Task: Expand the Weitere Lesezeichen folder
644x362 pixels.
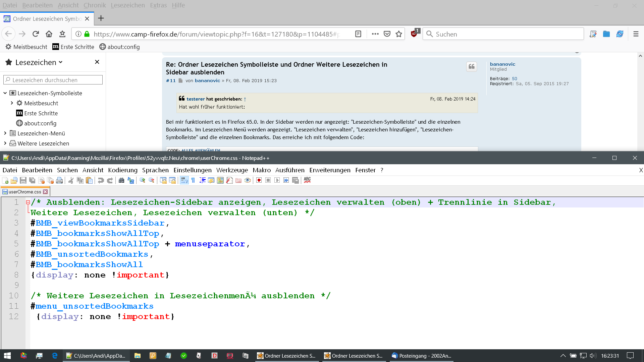Action: [5, 143]
